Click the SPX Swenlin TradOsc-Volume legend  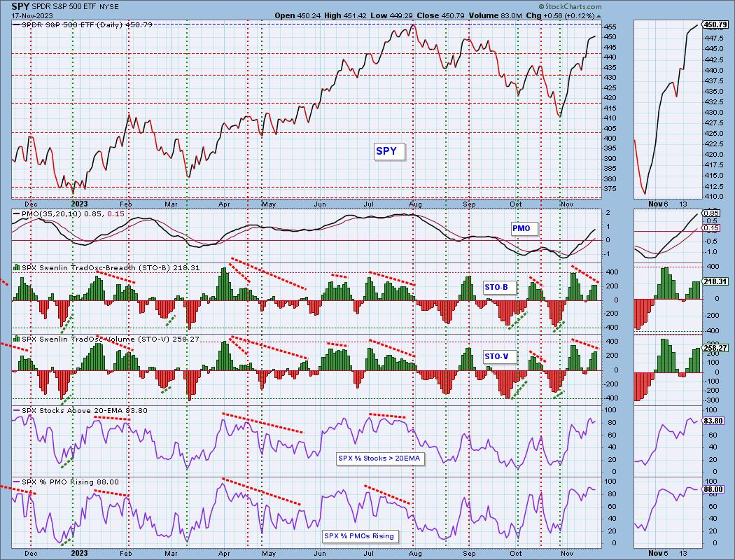coord(106,339)
